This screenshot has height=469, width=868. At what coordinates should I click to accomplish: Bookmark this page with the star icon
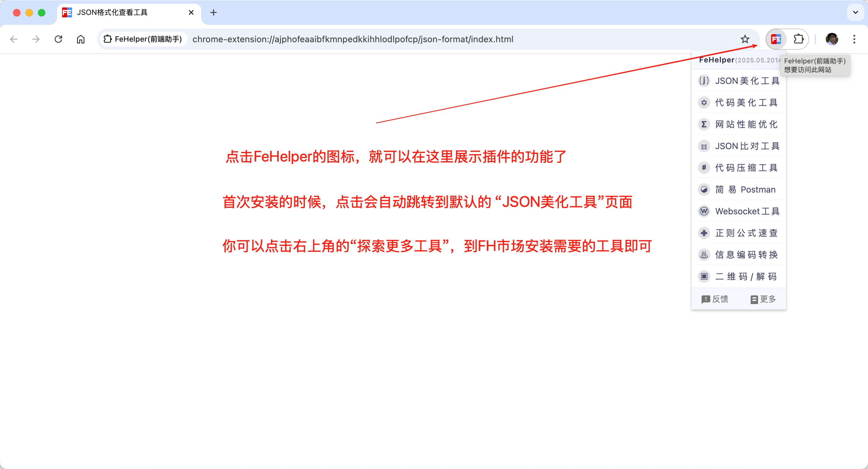tap(745, 39)
